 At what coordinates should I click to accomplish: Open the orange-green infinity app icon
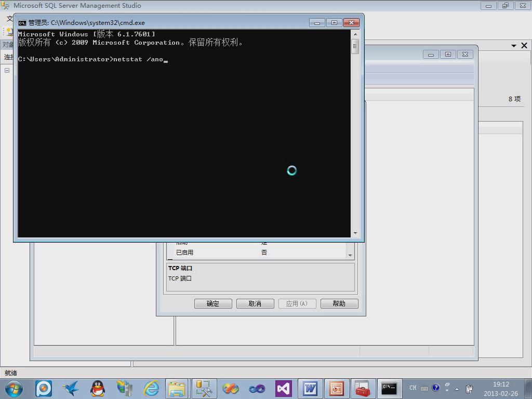231,389
